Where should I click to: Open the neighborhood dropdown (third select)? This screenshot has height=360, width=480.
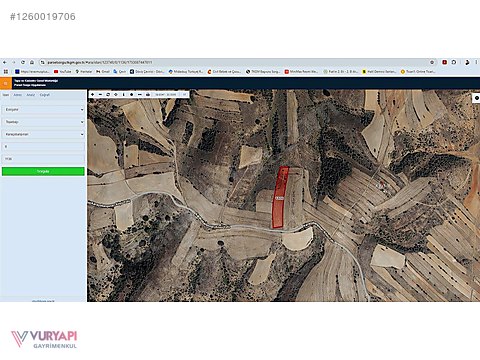pyautogui.click(x=43, y=134)
